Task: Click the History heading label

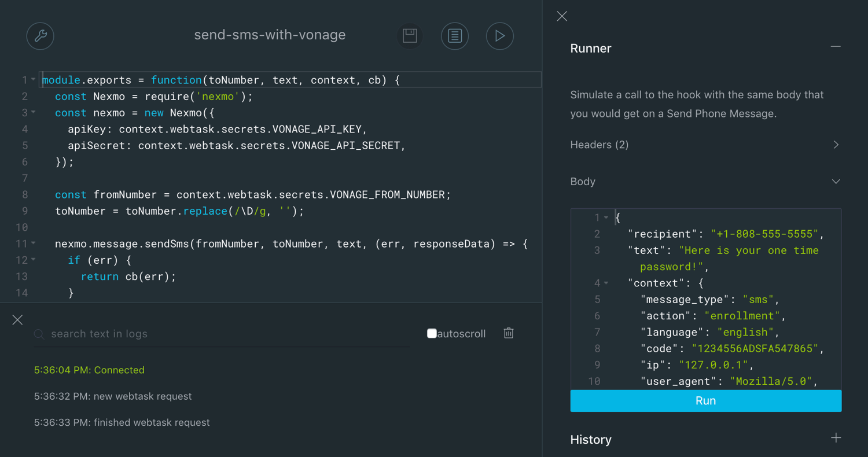Action: [591, 440]
